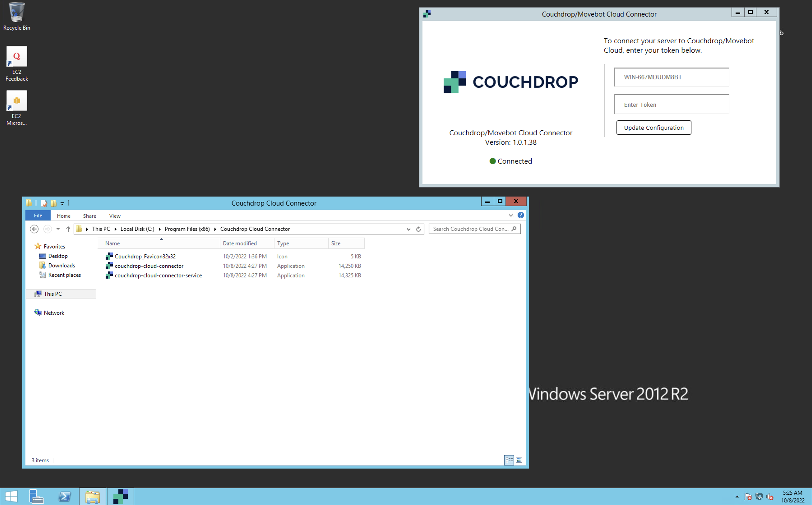Sort files by Type column header
This screenshot has height=505, width=812.
[301, 243]
